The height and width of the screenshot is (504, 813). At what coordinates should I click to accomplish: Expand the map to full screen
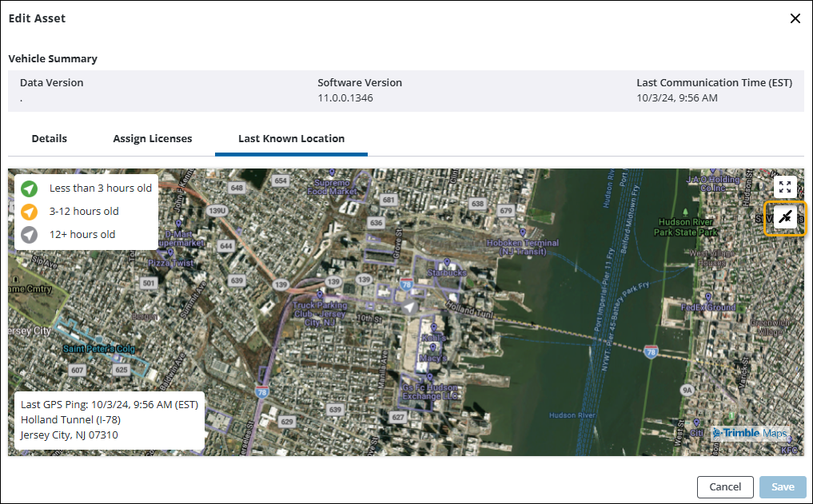(x=785, y=187)
